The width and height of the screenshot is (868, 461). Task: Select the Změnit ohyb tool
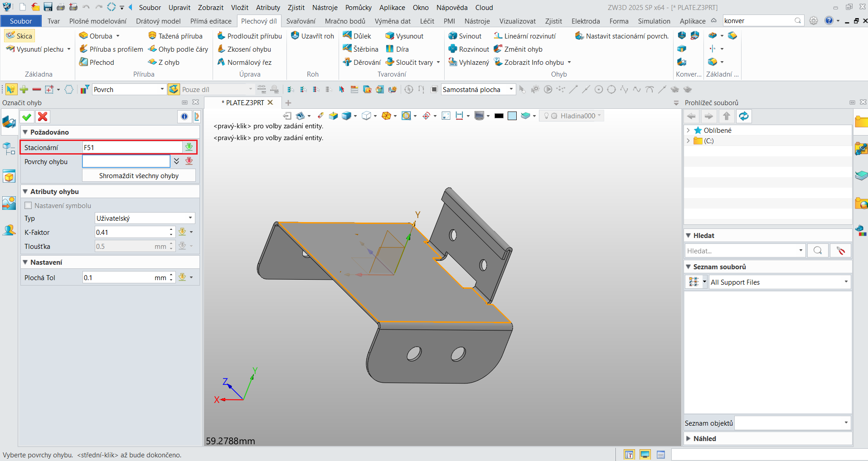tap(518, 49)
